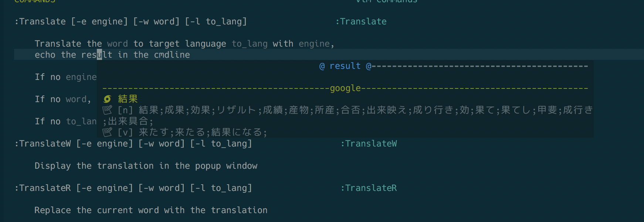The height and width of the screenshot is (222, 644).
Task: Click the '@ result @' popup title
Action: pos(345,66)
